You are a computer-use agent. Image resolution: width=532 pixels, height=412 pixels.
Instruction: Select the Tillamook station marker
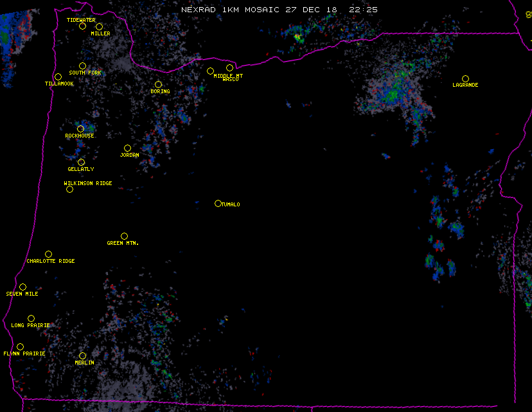click(58, 77)
